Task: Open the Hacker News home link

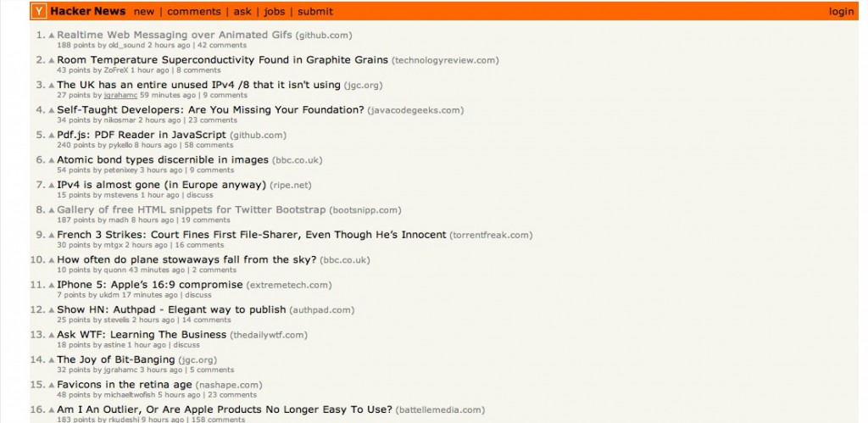Action: [x=88, y=11]
